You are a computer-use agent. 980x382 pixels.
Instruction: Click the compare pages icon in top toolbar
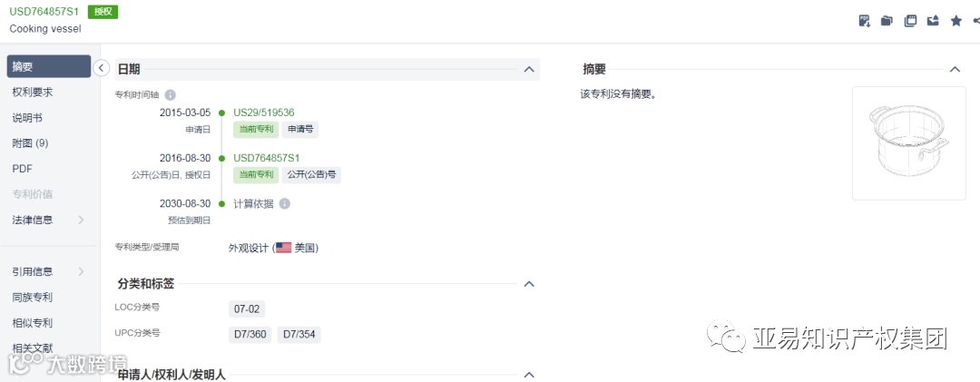pos(911,21)
